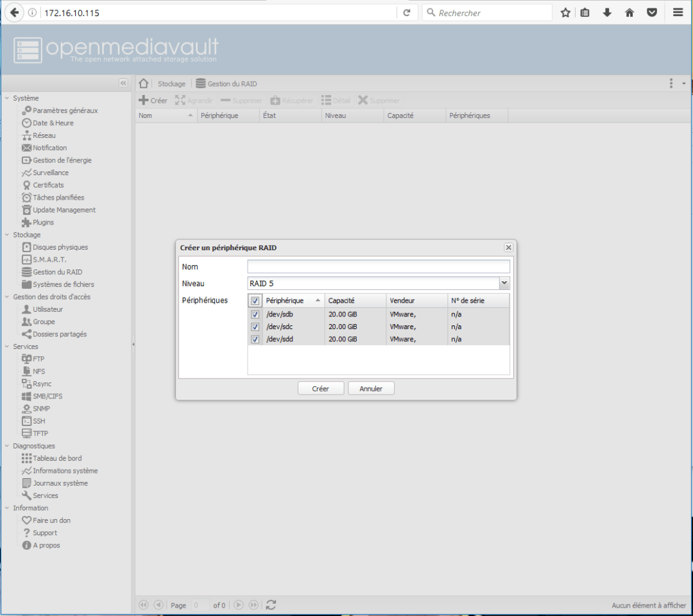Collapse the left navigation panel
Image resolution: width=693 pixels, height=616 pixels.
(123, 83)
